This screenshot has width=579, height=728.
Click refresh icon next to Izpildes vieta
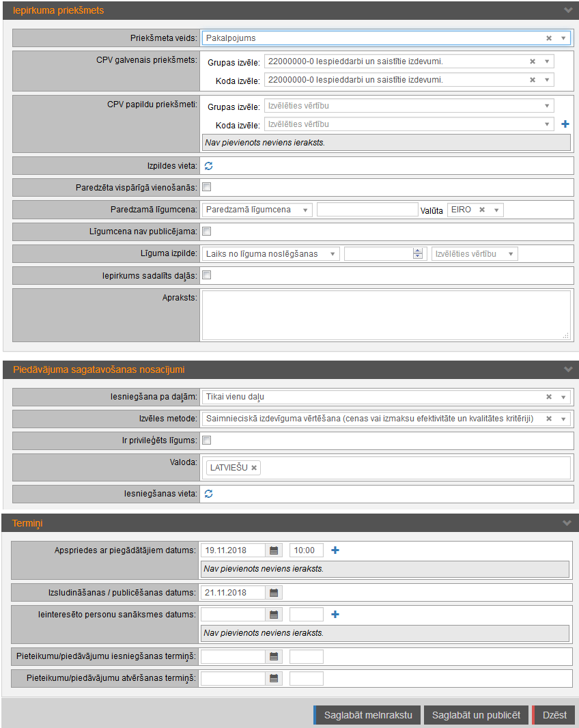coord(209,166)
